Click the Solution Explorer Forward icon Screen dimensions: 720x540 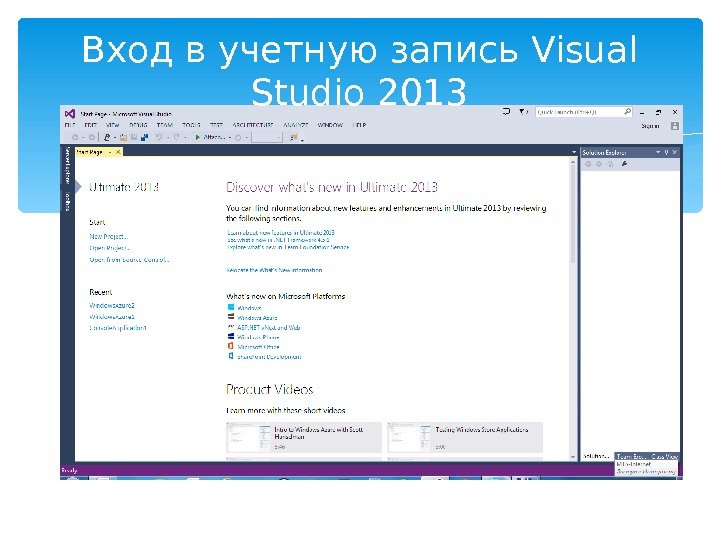[x=599, y=164]
